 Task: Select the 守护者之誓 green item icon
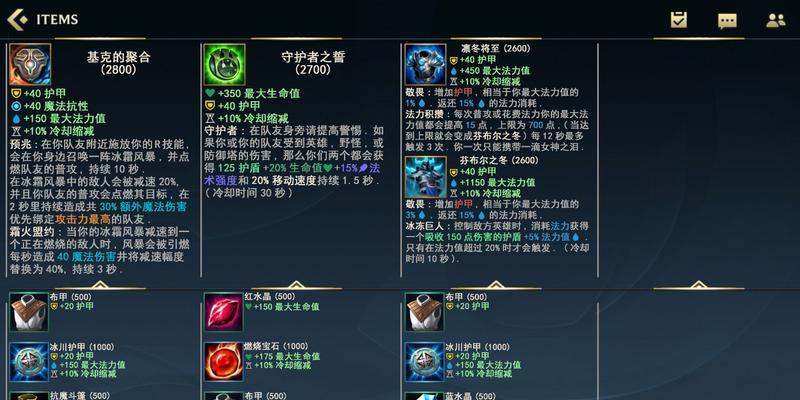click(x=224, y=64)
